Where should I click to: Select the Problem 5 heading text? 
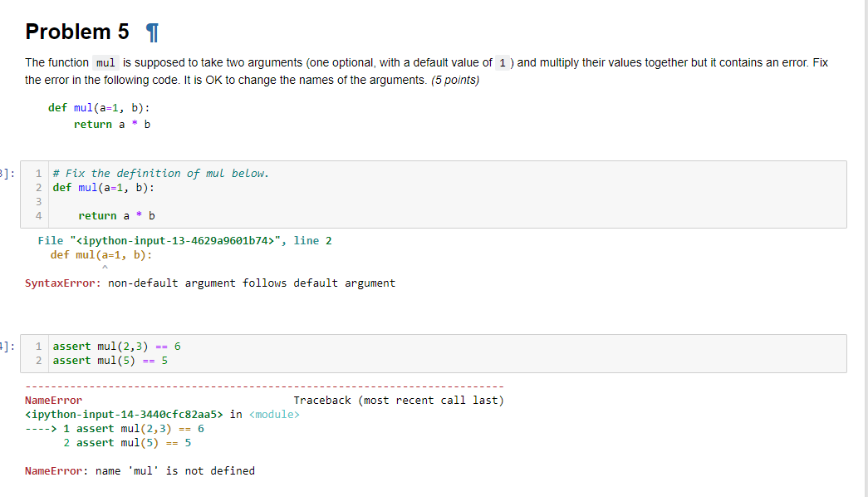click(x=76, y=32)
